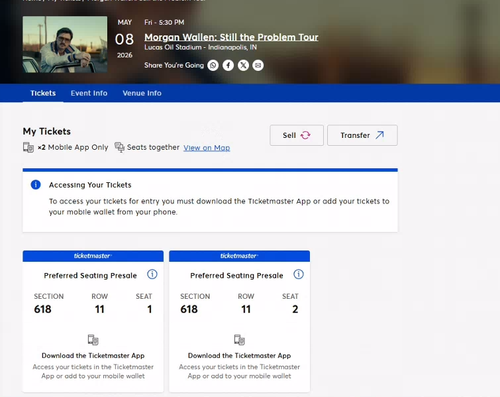This screenshot has height=397, width=500.
Task: Click the Sell button
Action: coord(297,135)
